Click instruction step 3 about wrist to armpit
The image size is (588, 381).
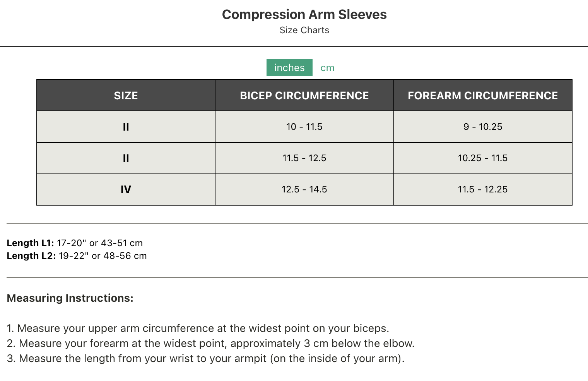click(x=205, y=358)
